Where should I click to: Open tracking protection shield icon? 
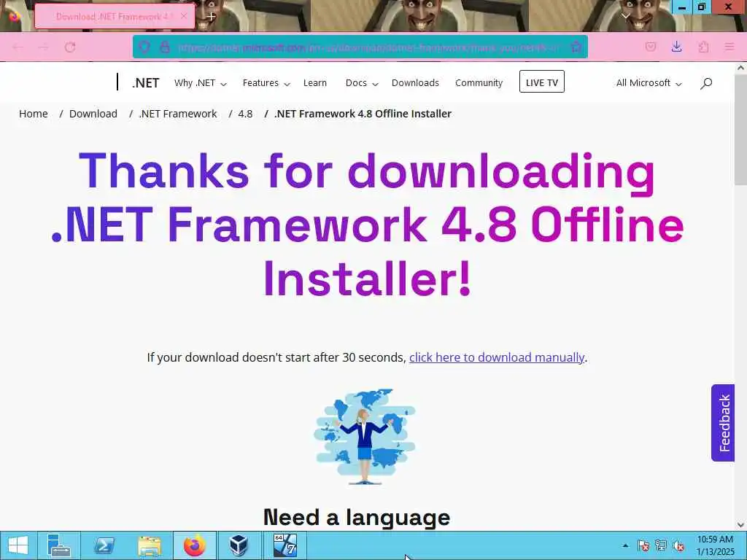144,47
